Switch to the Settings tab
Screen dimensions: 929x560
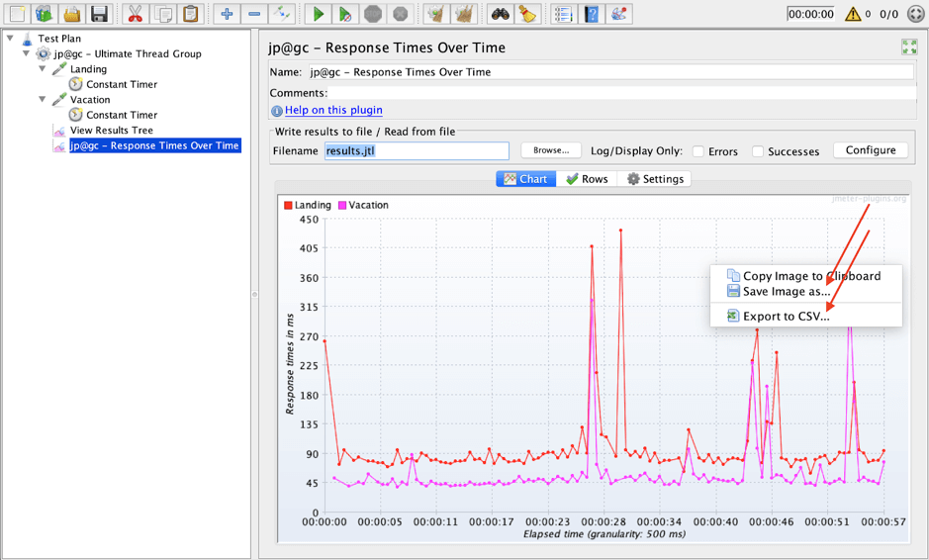pos(655,179)
